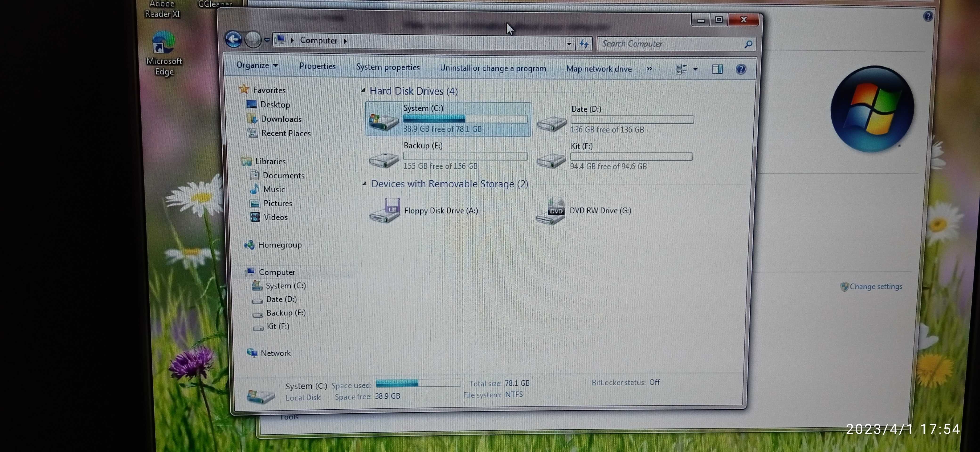The height and width of the screenshot is (452, 980).
Task: Toggle the preview pane
Action: (717, 69)
